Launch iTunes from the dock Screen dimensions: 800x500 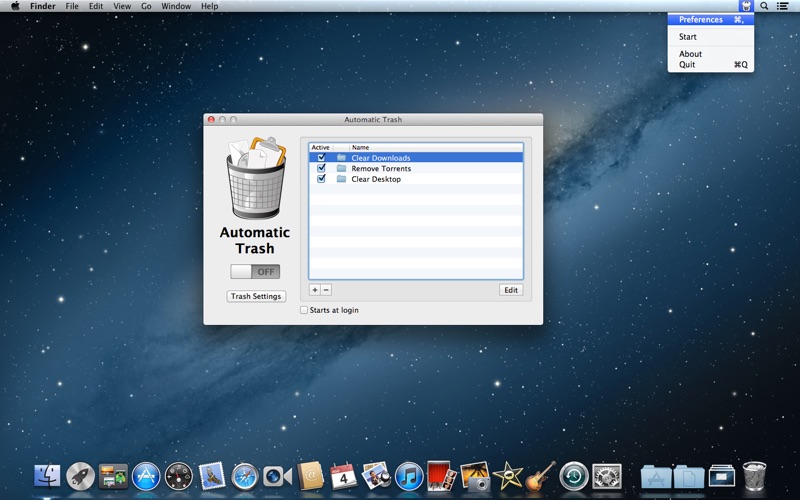tap(409, 477)
